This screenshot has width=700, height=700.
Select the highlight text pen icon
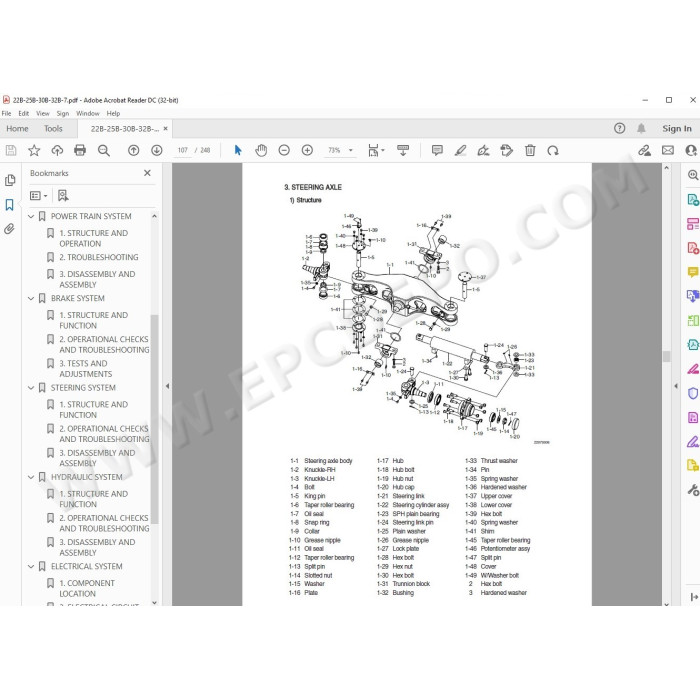[460, 150]
